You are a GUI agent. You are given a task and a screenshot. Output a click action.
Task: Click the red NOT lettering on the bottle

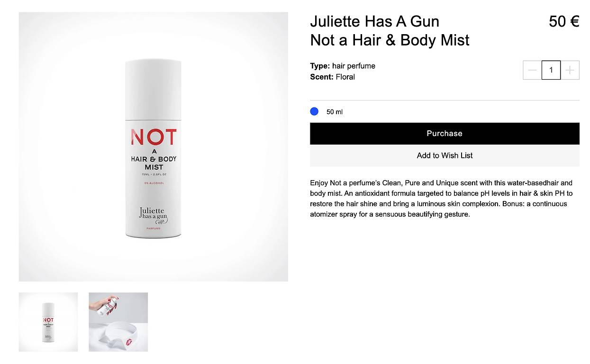tap(154, 137)
